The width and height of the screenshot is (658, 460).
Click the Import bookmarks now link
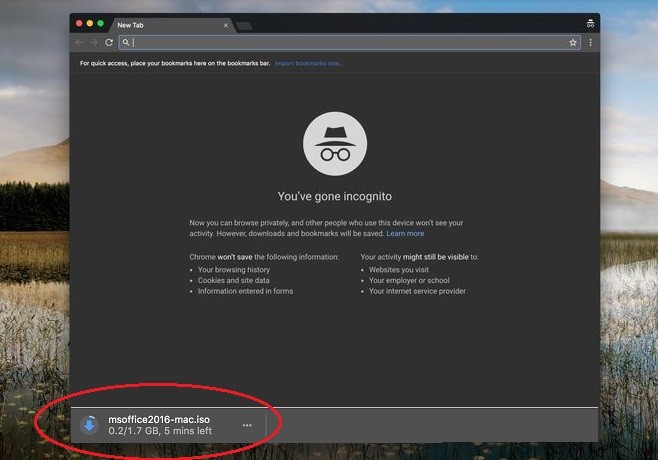309,63
